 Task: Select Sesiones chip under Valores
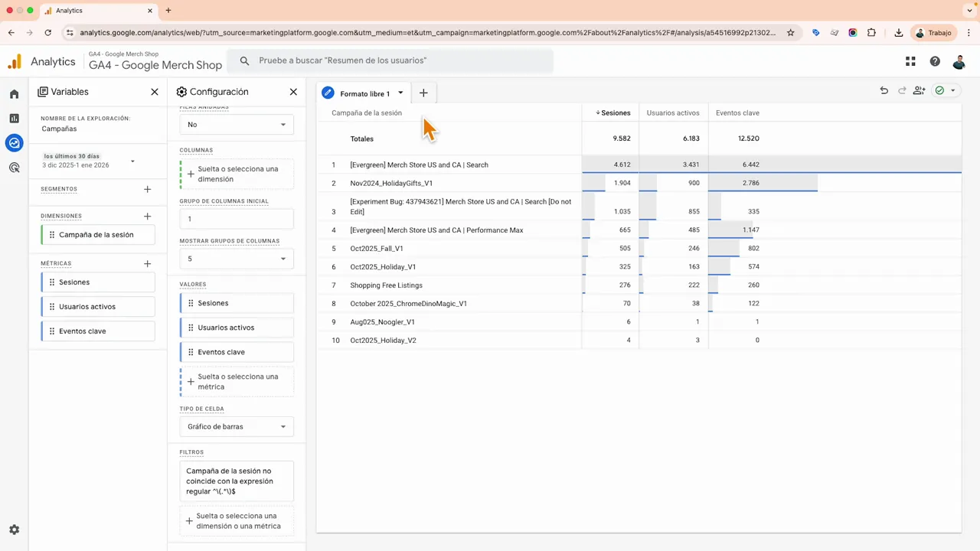tap(237, 303)
